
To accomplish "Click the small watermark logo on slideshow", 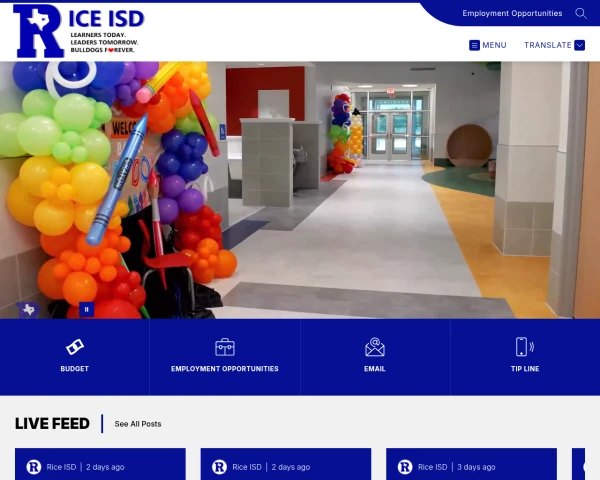I will pos(28,309).
